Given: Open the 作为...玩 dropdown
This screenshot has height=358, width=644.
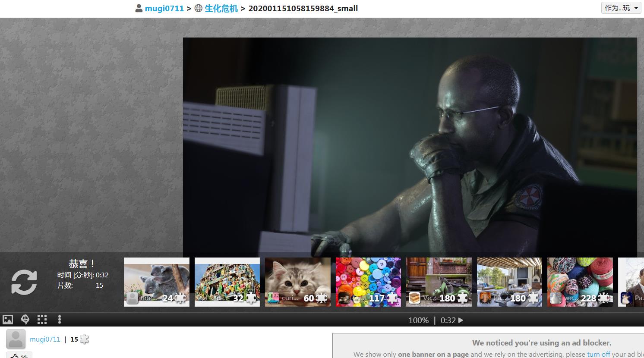Looking at the screenshot, I should pos(621,8).
